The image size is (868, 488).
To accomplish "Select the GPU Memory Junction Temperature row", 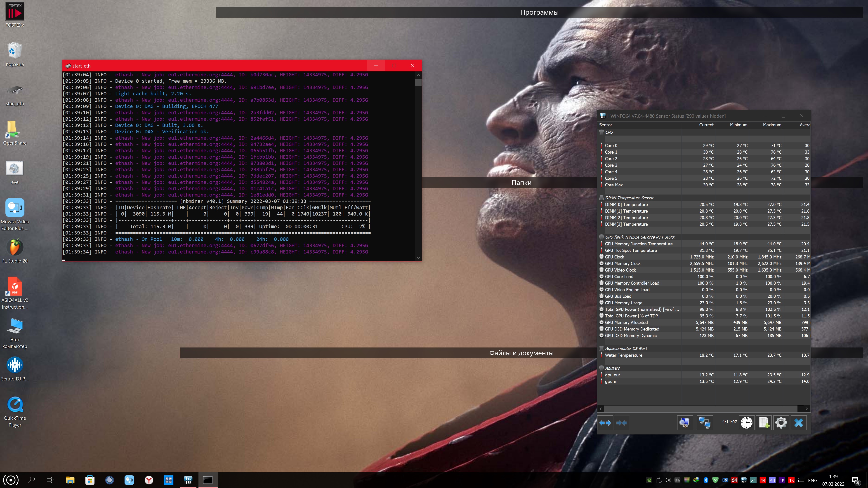I will tap(639, 244).
